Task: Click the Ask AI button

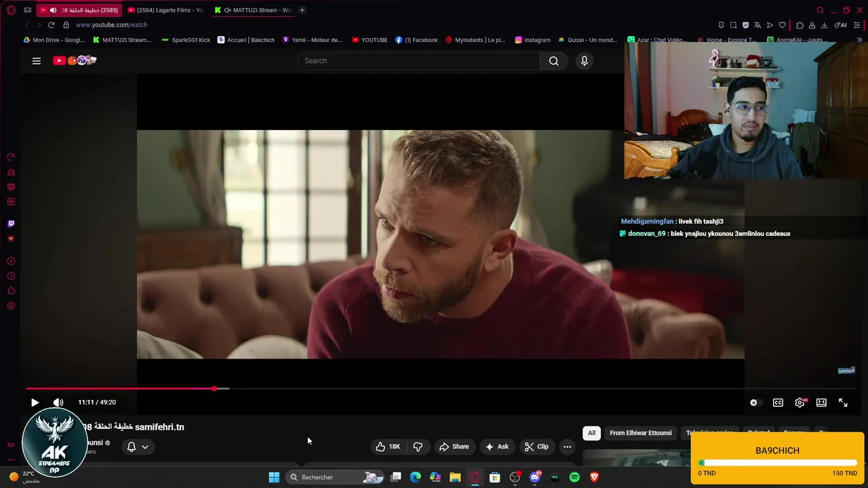Action: [x=496, y=447]
